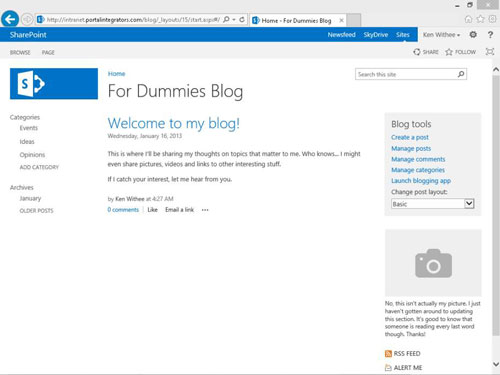Click in the Search this site field

(x=406, y=74)
